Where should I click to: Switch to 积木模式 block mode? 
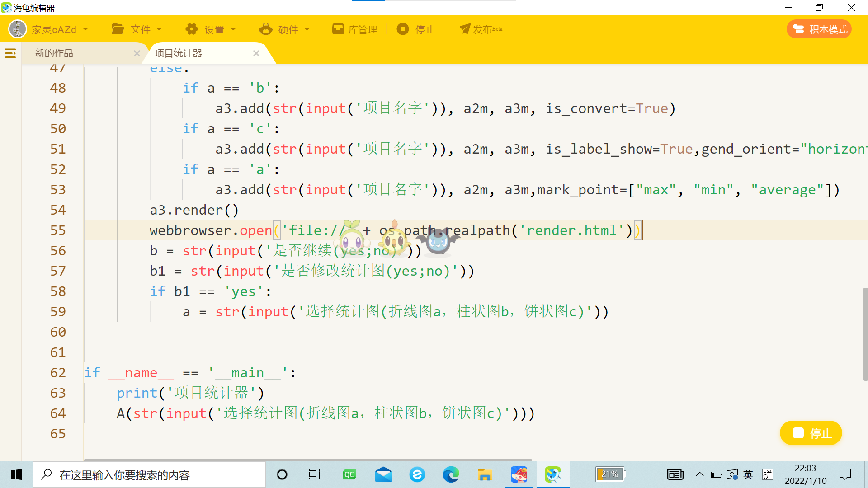(x=819, y=29)
